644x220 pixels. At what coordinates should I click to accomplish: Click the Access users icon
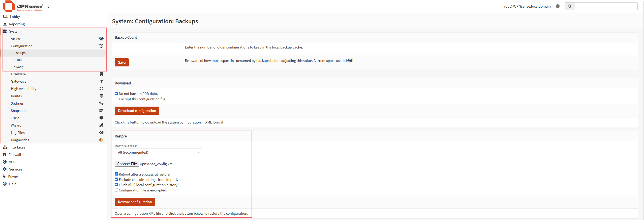(x=101, y=39)
